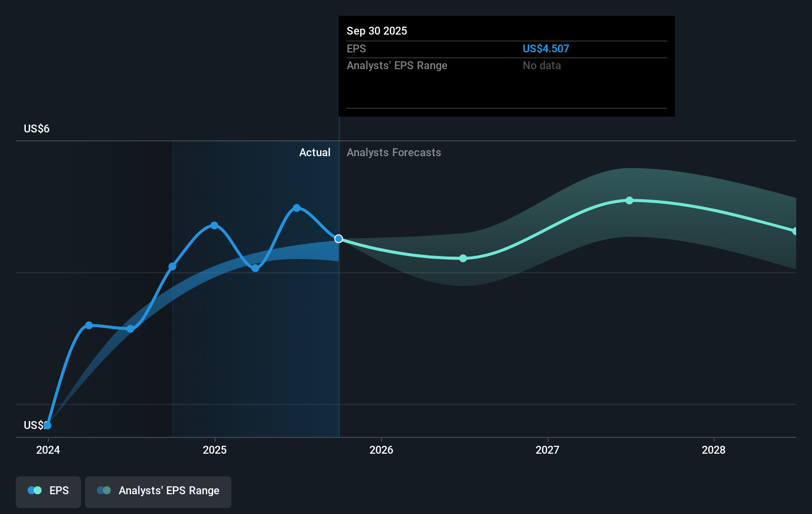Viewport: 812px width, 514px height.
Task: Click the US$4.507 EPS value in tooltip
Action: 545,48
